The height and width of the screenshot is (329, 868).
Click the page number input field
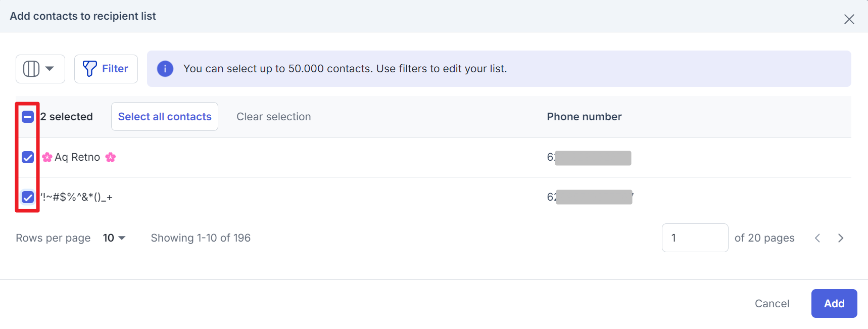pyautogui.click(x=695, y=238)
